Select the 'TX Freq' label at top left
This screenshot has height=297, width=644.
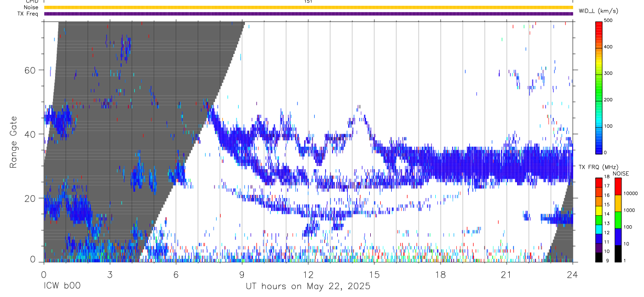point(28,14)
